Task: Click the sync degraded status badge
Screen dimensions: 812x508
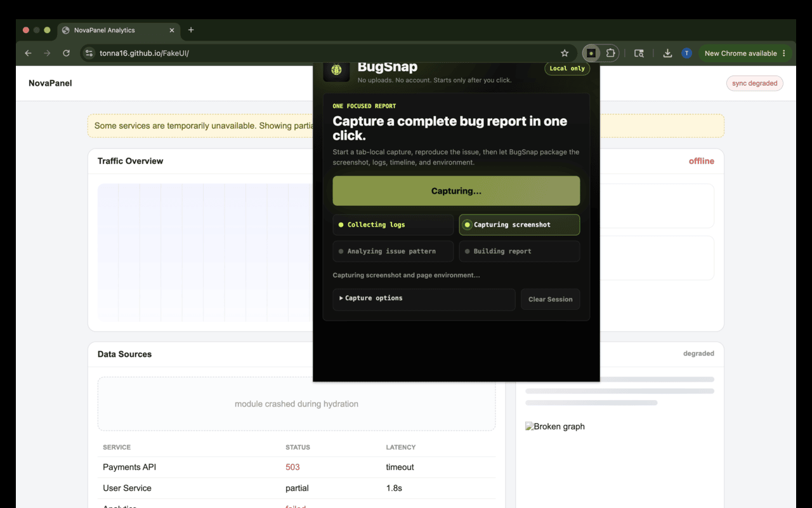Action: (x=755, y=83)
